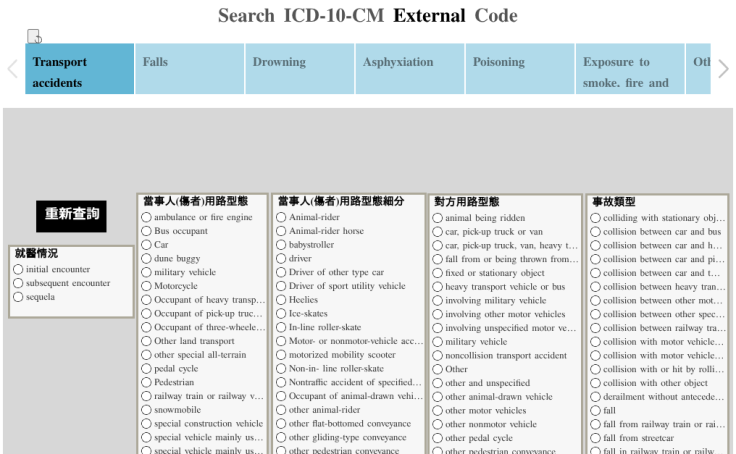Choose snowmobile option
The height and width of the screenshot is (454, 736).
[x=146, y=410]
